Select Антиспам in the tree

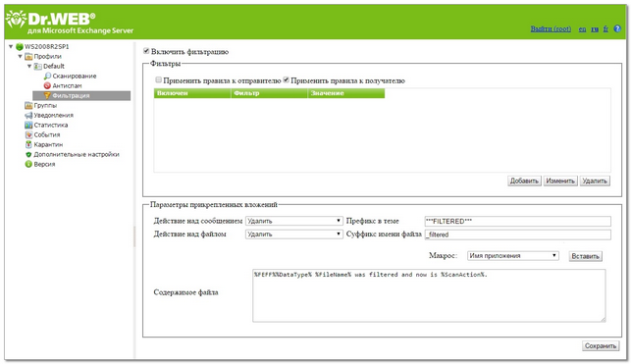[x=67, y=85]
